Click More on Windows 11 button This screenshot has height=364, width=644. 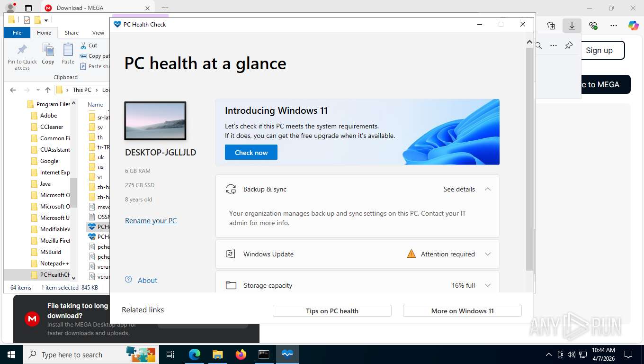point(462,311)
